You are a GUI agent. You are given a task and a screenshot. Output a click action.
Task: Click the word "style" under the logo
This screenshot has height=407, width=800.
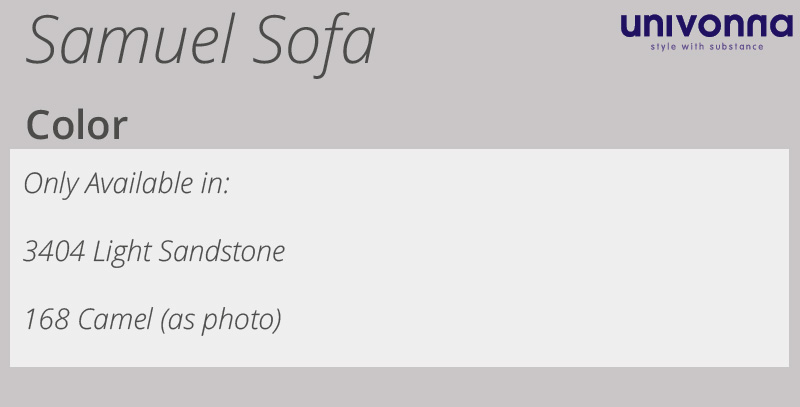(662, 46)
